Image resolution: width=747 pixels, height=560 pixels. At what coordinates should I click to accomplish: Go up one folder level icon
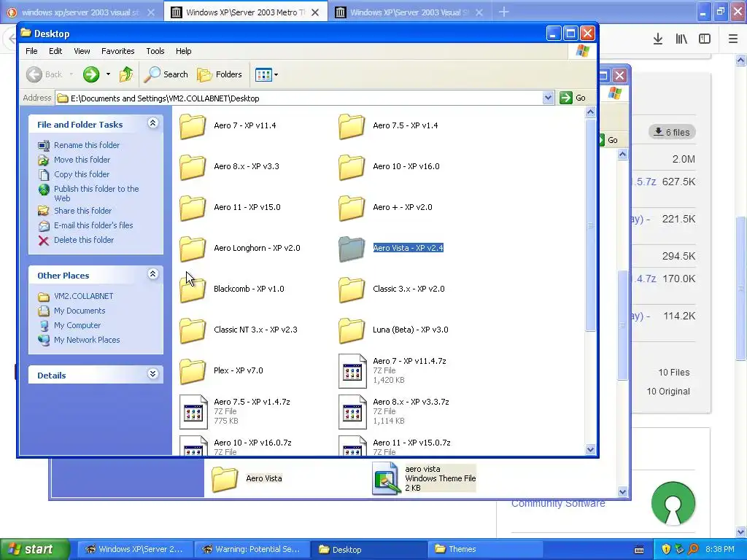(126, 74)
